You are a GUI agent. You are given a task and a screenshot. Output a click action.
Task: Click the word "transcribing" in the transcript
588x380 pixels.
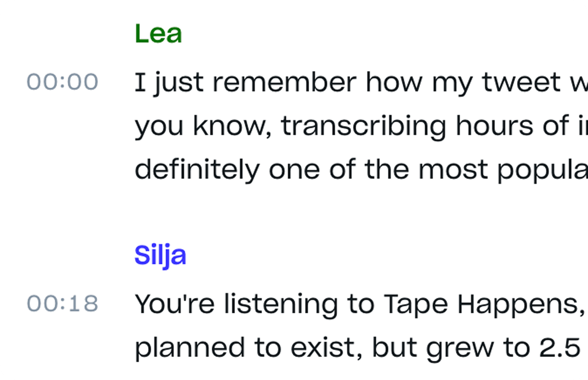point(363,126)
